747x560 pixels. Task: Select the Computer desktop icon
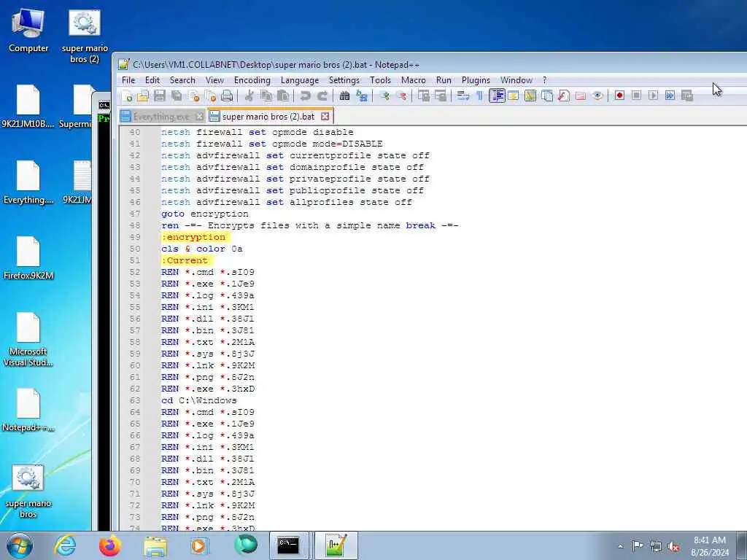tap(28, 31)
